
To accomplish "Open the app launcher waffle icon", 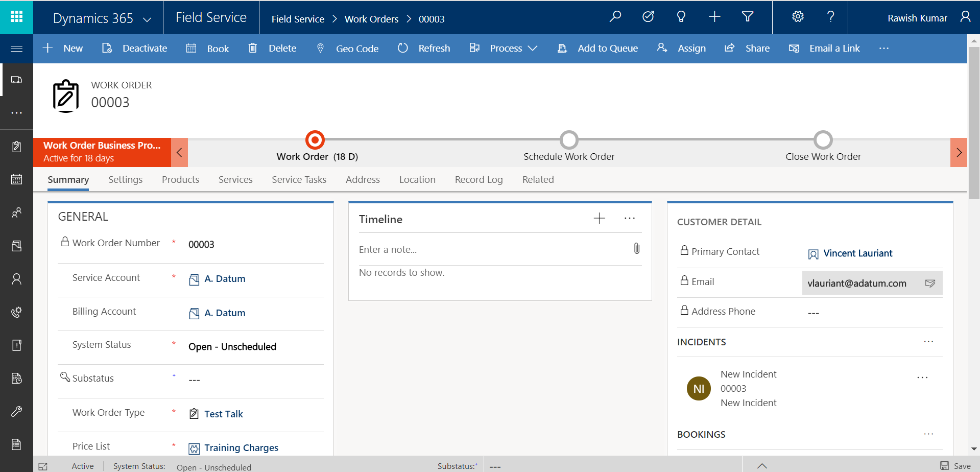I will 16,17.
